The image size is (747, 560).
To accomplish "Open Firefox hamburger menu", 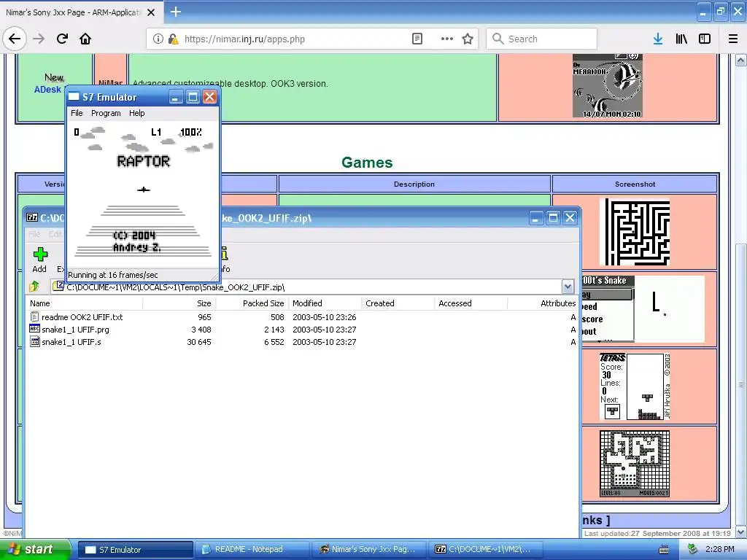I will click(x=733, y=39).
